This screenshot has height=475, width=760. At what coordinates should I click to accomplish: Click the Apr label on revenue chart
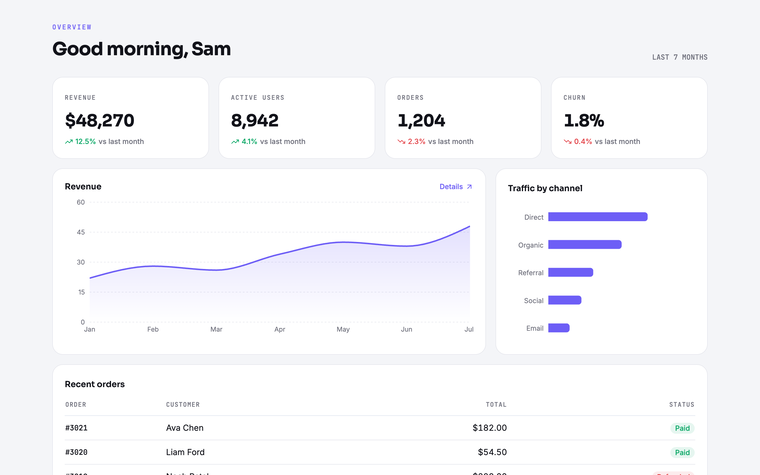280,329
